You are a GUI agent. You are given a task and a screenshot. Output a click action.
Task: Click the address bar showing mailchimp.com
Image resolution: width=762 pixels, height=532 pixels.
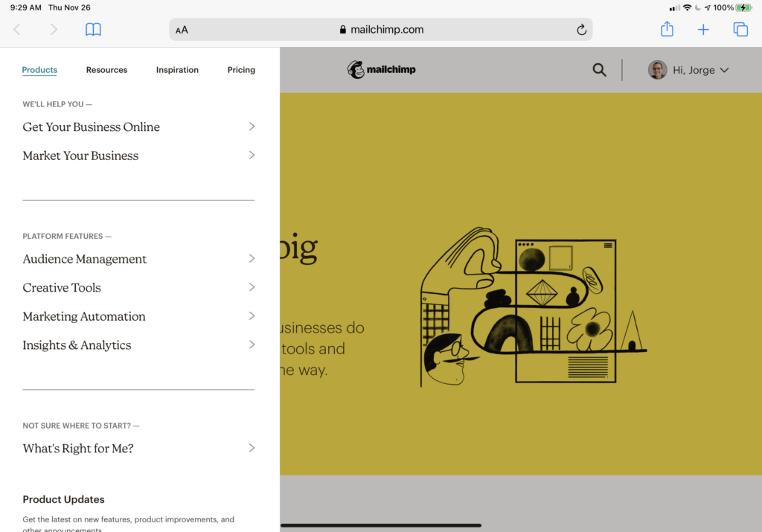(381, 30)
